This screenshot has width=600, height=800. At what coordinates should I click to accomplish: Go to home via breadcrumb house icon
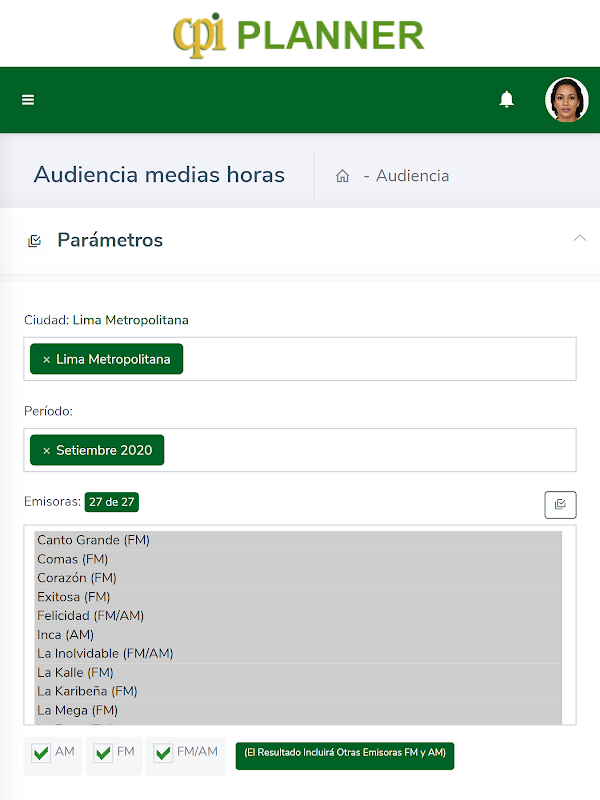click(342, 176)
